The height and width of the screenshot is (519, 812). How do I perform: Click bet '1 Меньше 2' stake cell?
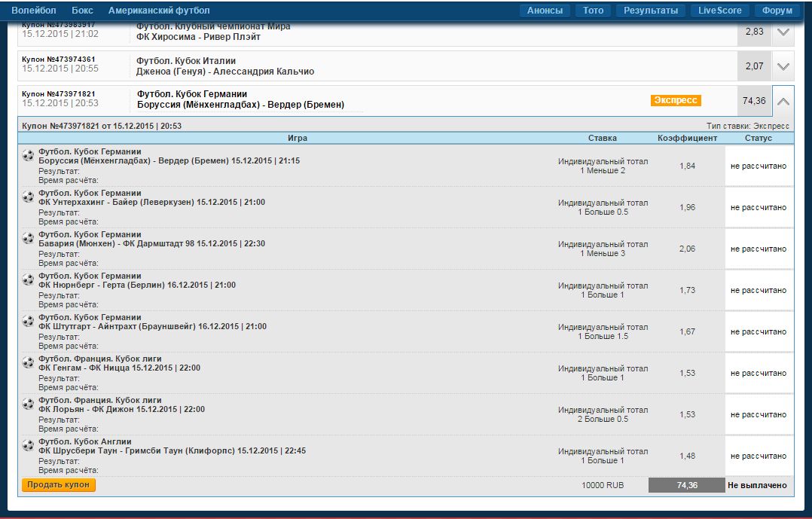(603, 166)
